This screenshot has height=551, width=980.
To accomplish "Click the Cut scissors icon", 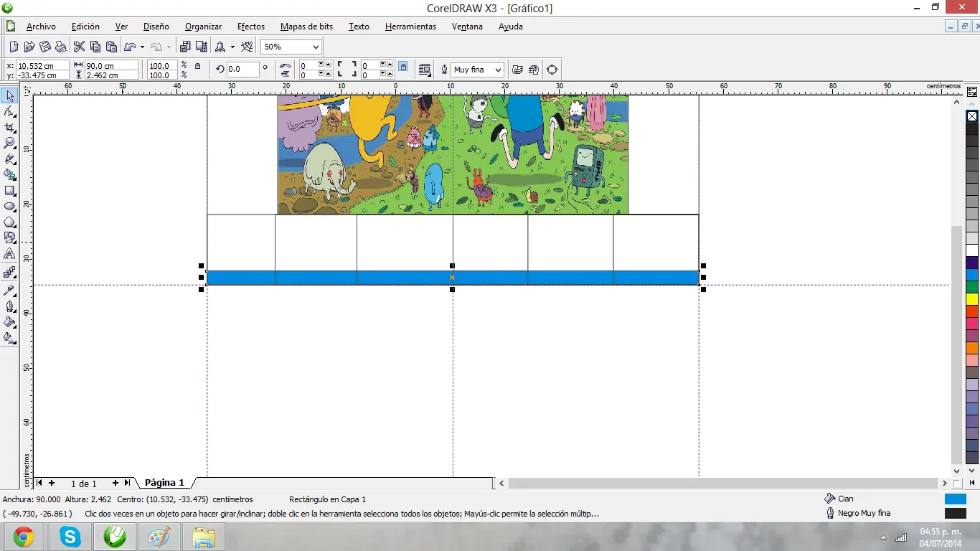I will coord(79,47).
